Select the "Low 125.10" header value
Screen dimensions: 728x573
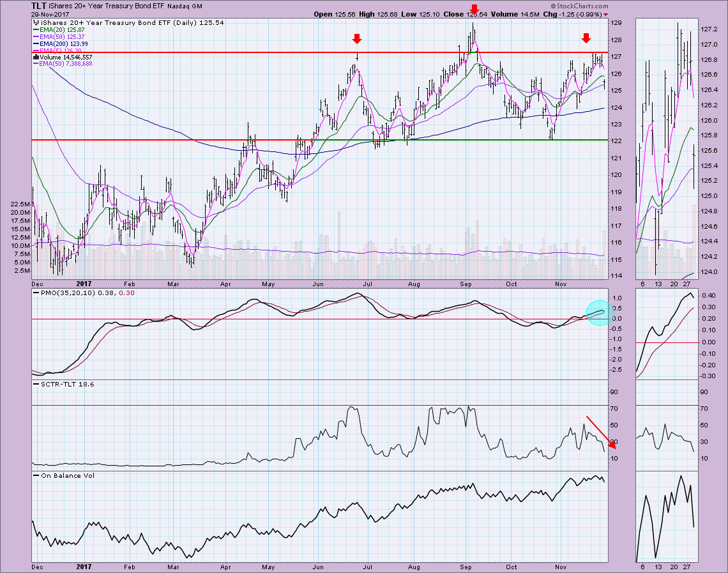click(420, 15)
